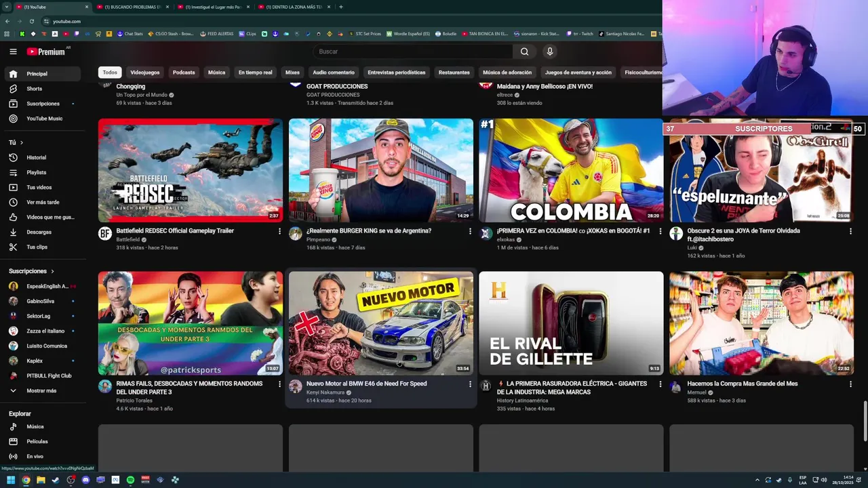
Task: Focus the Buscar search field
Action: pyautogui.click(x=413, y=52)
